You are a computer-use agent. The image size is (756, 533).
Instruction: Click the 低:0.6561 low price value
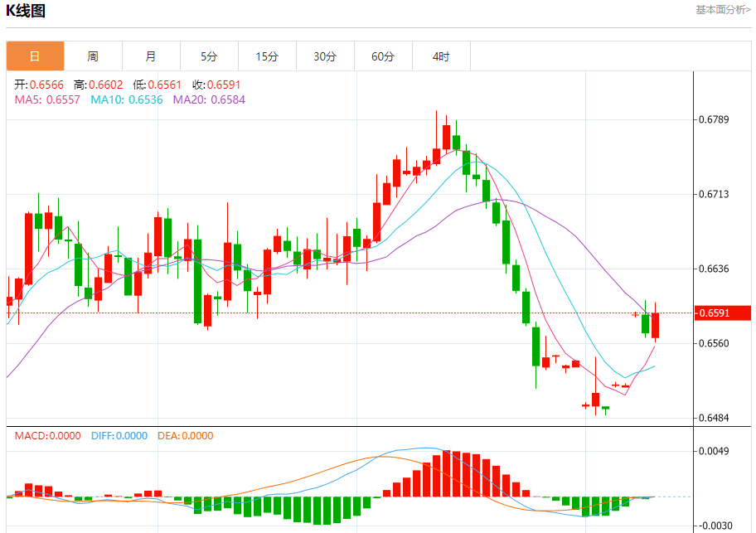click(157, 85)
